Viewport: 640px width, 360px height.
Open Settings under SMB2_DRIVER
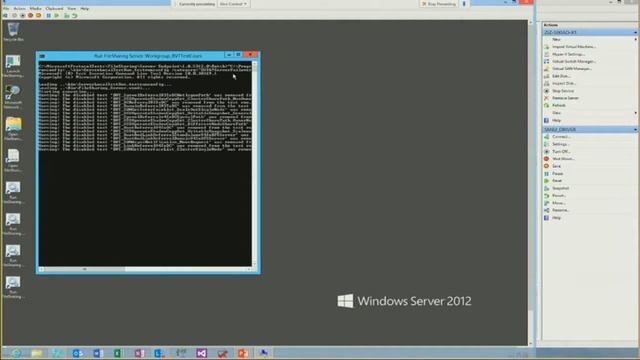pyautogui.click(x=560, y=144)
